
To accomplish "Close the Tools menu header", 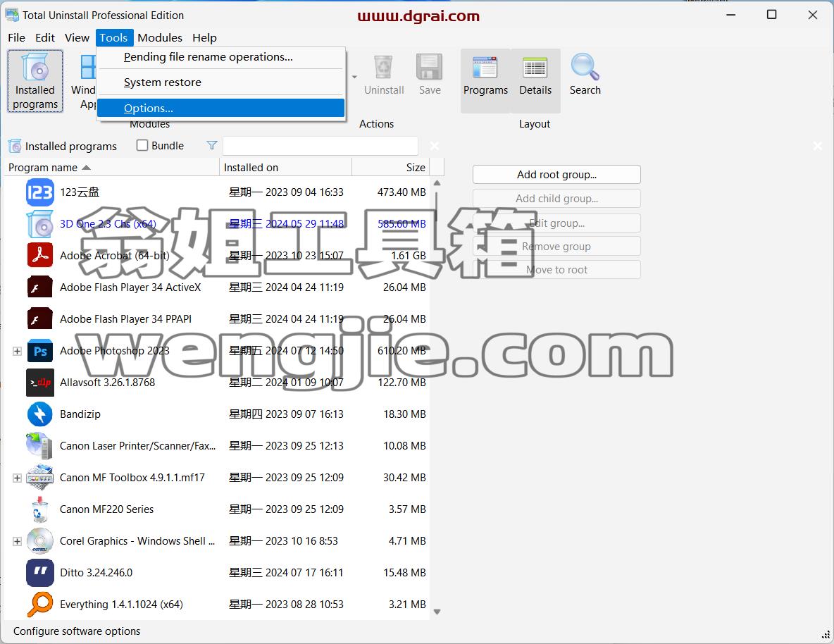I will 114,38.
